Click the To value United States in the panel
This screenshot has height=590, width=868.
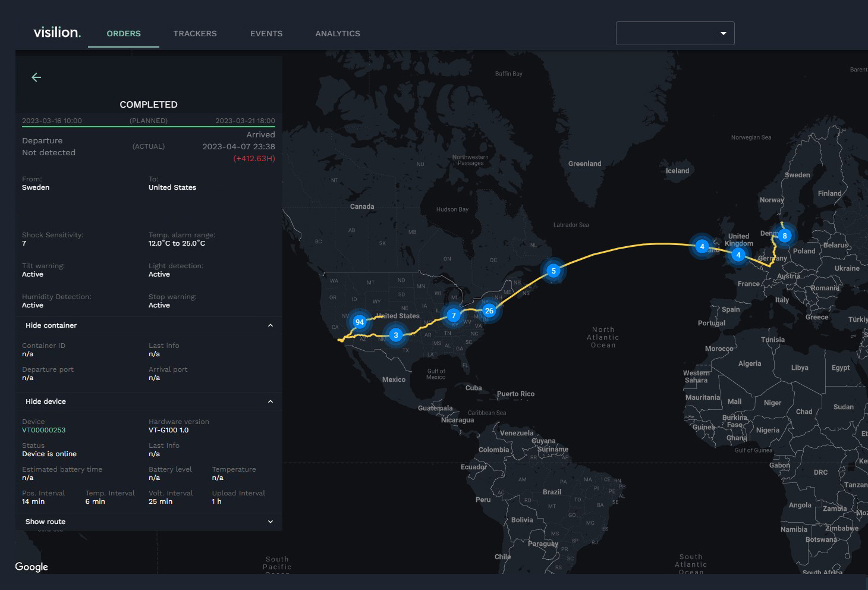[x=172, y=187]
